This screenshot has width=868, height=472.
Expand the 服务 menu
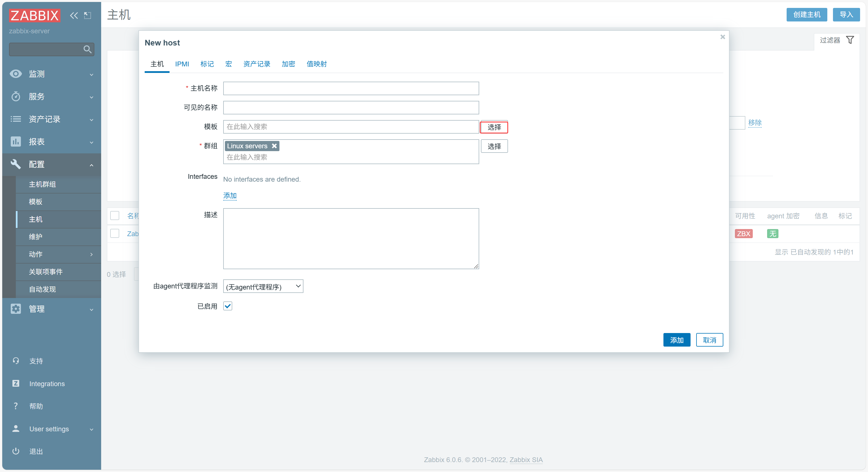pyautogui.click(x=91, y=97)
